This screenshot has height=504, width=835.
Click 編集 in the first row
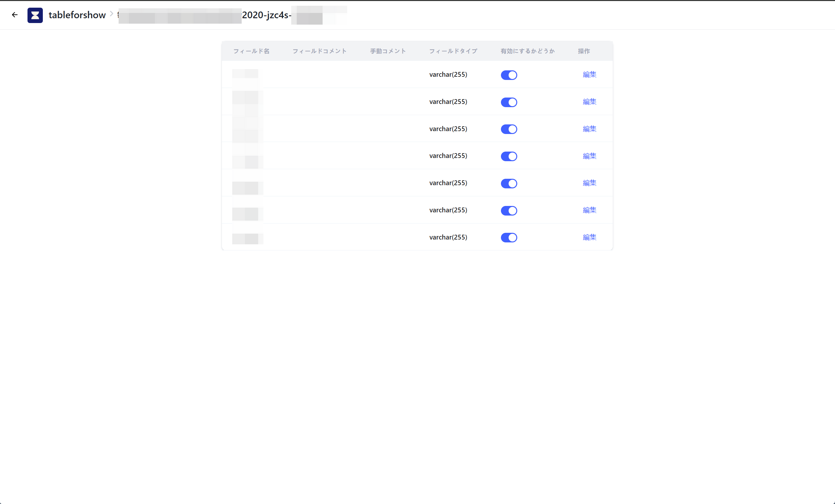(x=589, y=75)
